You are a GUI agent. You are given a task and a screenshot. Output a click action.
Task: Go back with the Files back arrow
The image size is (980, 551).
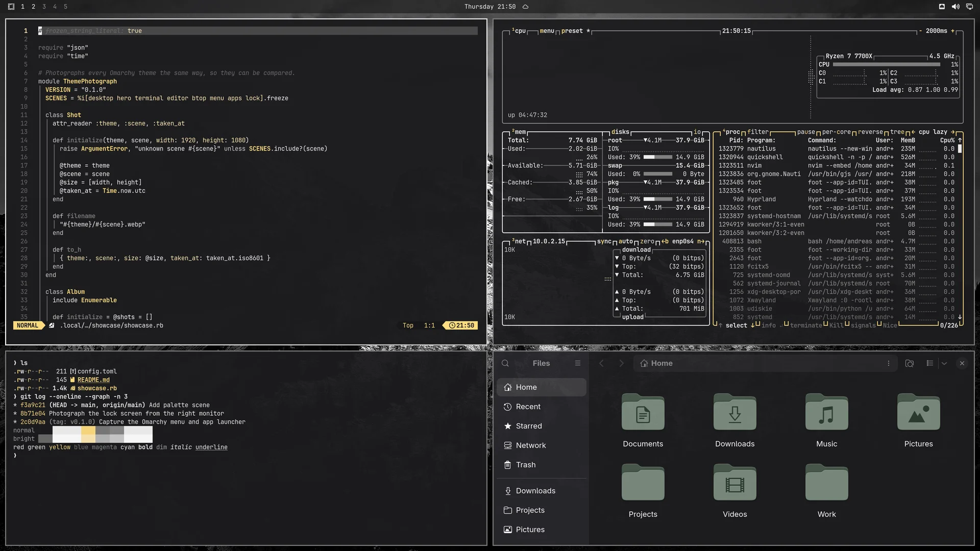(601, 363)
